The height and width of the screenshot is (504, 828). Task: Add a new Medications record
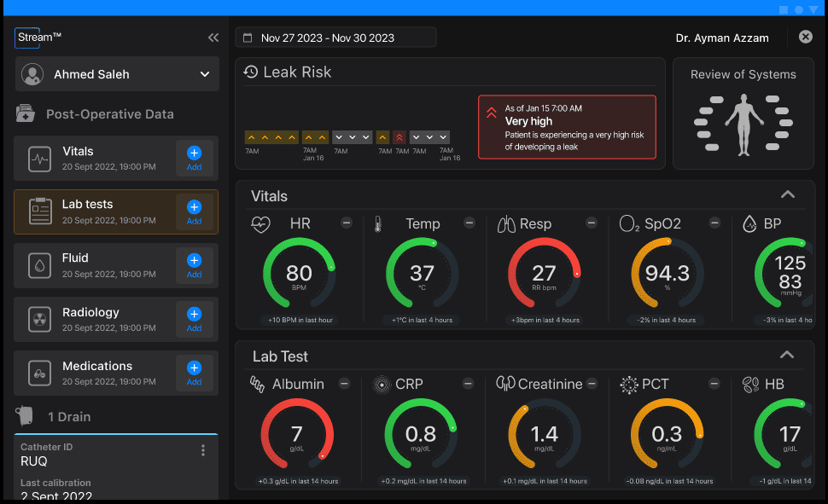(195, 374)
